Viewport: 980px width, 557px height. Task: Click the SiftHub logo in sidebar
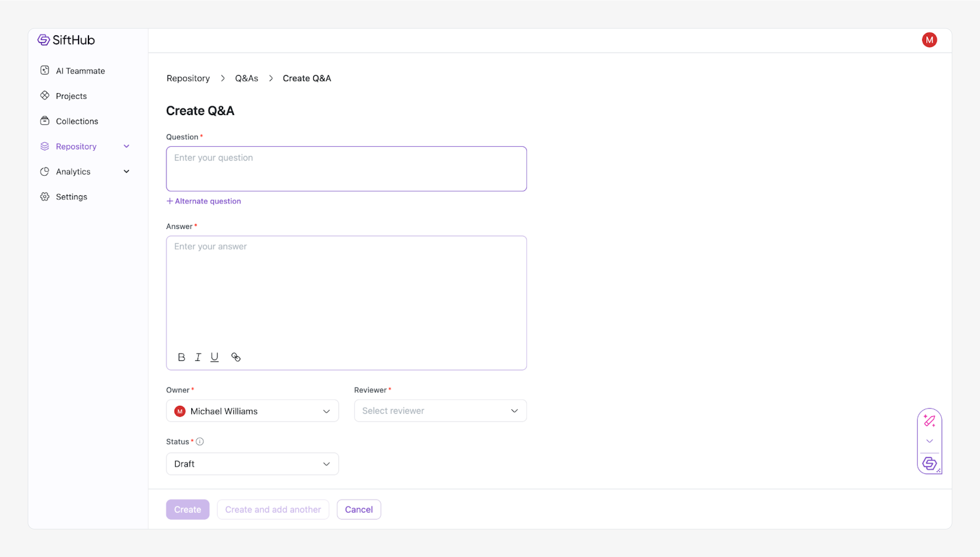(x=66, y=40)
